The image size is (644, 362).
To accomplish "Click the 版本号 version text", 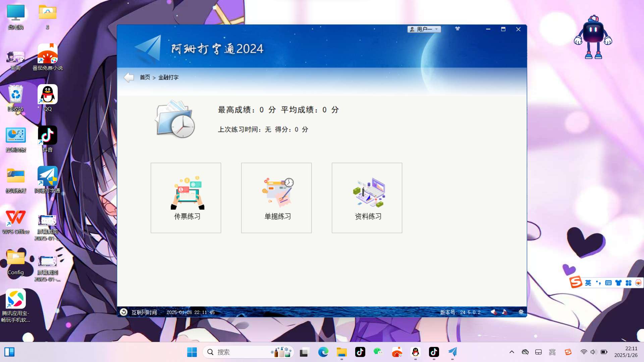I will (460, 312).
